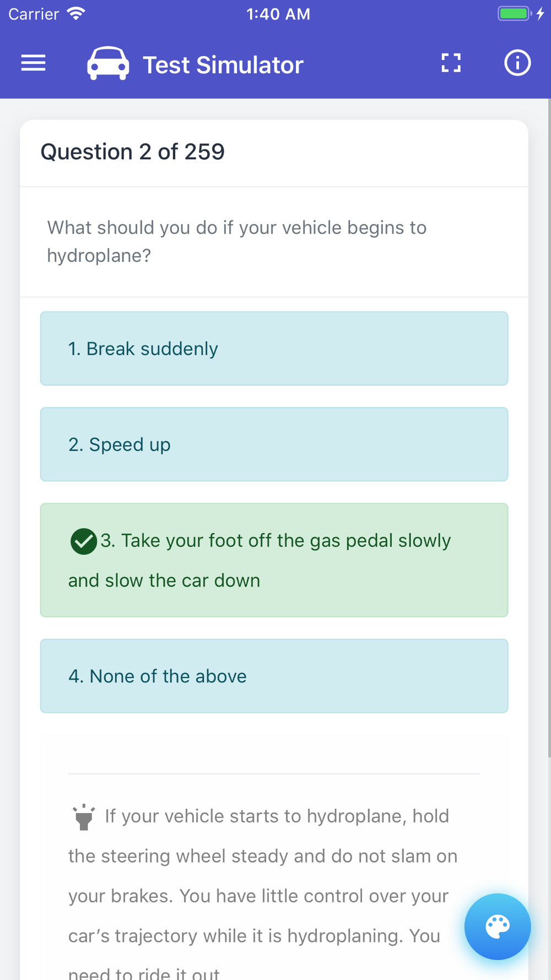Tap the Carrier label in status bar
The height and width of the screenshot is (980, 551).
click(34, 14)
